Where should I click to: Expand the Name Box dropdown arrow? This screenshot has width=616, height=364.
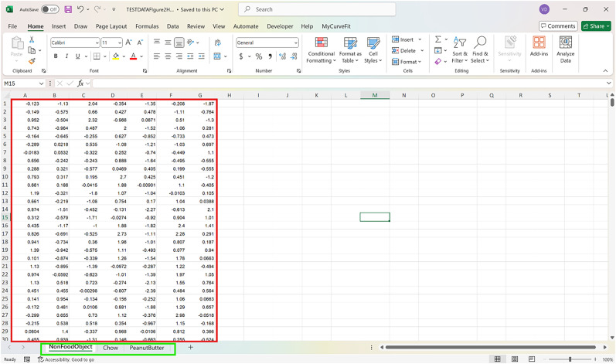pos(42,83)
